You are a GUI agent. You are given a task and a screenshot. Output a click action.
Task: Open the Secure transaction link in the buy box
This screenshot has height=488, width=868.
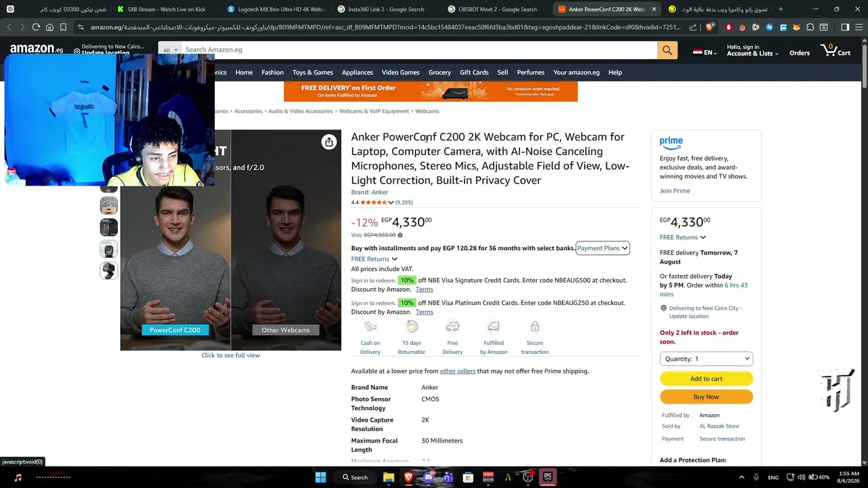tap(722, 439)
